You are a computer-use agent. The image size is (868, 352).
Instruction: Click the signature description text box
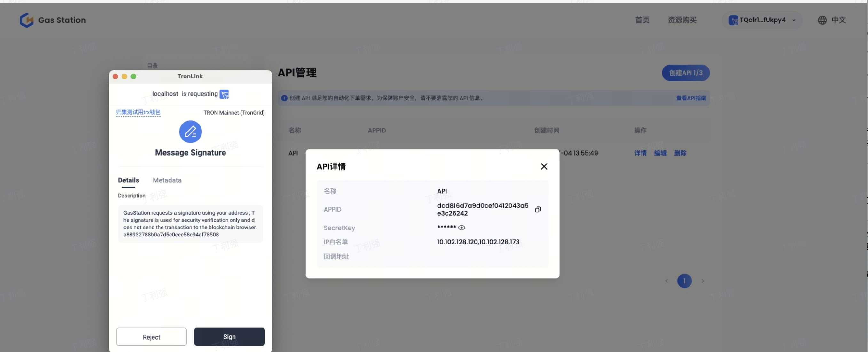pos(190,224)
